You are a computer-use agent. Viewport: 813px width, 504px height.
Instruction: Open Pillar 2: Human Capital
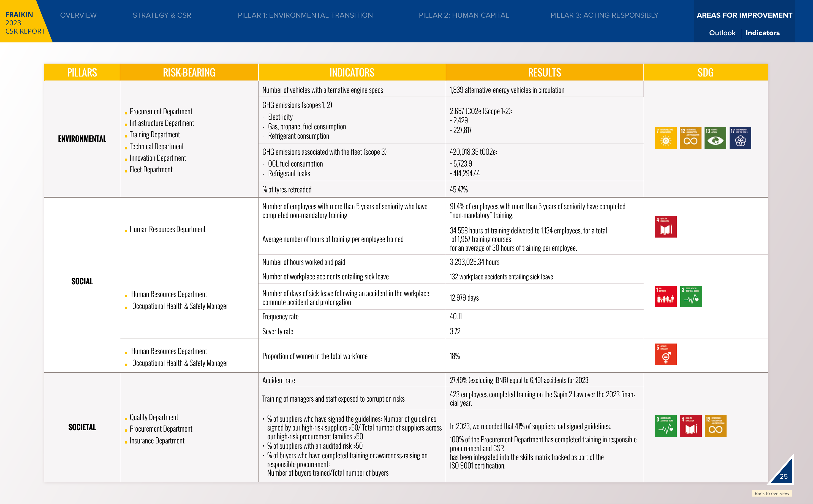click(x=464, y=15)
